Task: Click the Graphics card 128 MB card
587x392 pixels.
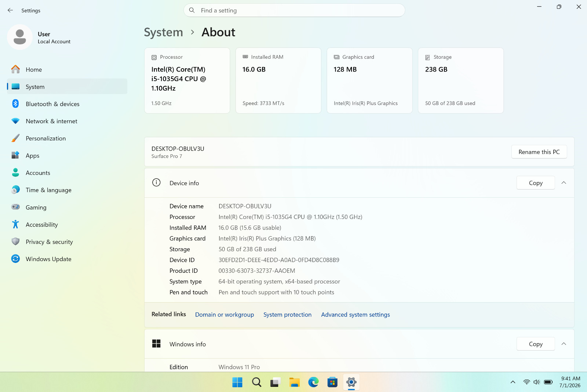Action: [x=369, y=80]
